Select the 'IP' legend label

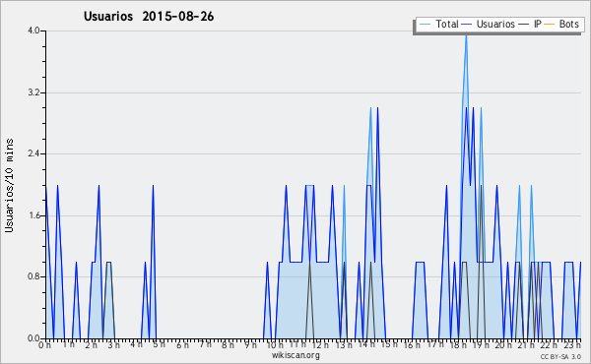click(x=538, y=24)
